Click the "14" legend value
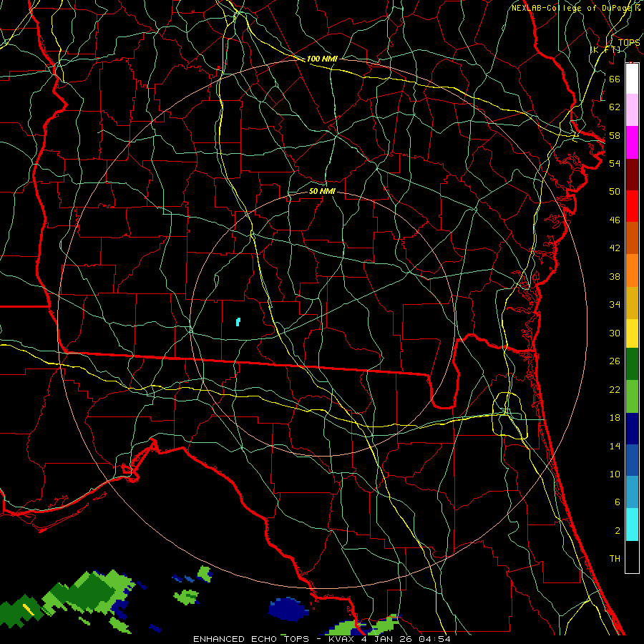Image resolution: width=644 pixels, height=644 pixels. [x=615, y=446]
